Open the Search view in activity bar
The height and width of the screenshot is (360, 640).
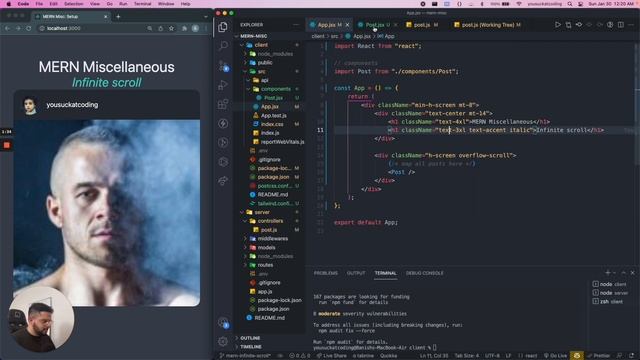(223, 45)
